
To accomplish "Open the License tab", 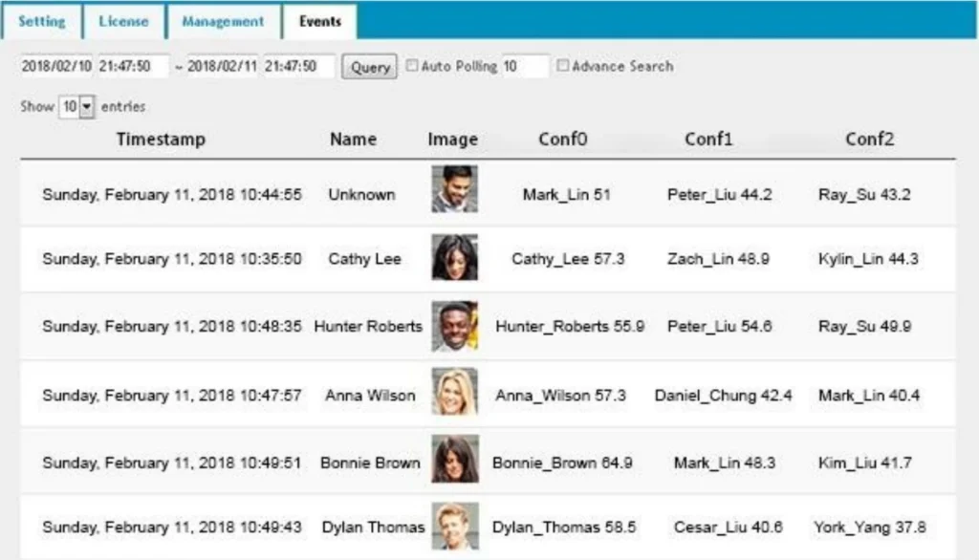I will 123,22.
